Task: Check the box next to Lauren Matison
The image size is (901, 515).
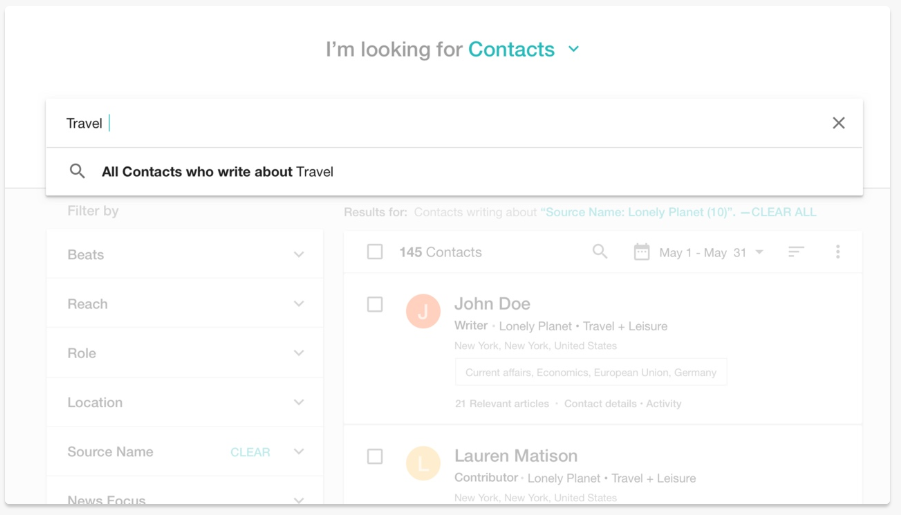Action: pos(375,456)
